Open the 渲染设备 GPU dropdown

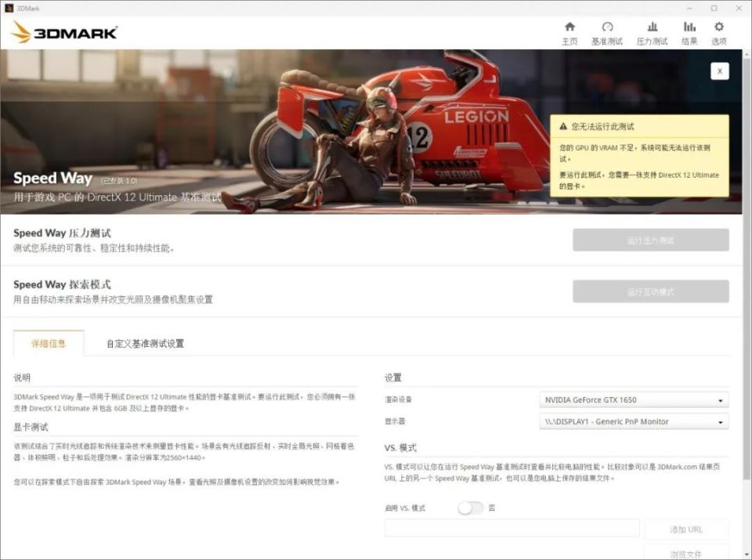[x=633, y=399]
